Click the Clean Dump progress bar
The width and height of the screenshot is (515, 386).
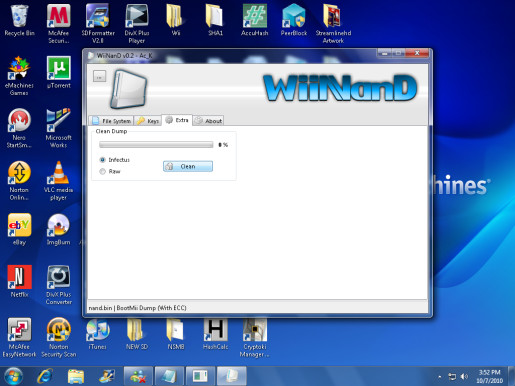pyautogui.click(x=156, y=144)
